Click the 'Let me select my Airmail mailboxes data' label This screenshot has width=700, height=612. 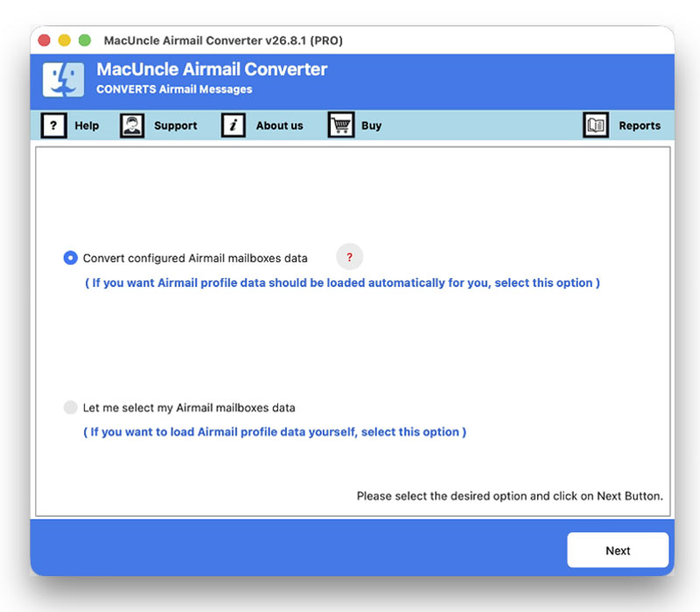point(189,407)
